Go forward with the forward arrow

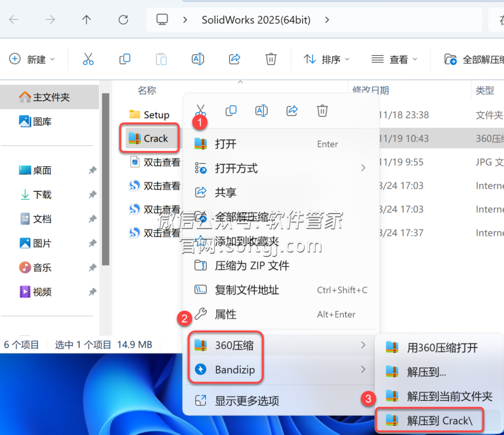pyautogui.click(x=50, y=20)
